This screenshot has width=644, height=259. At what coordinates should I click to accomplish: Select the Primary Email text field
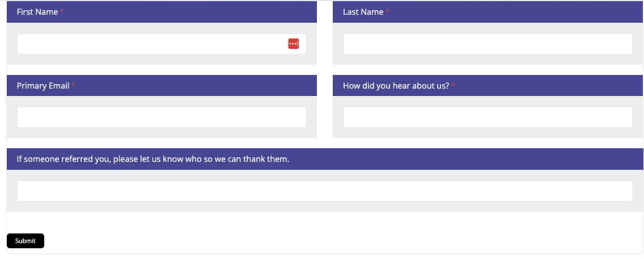pos(162,117)
